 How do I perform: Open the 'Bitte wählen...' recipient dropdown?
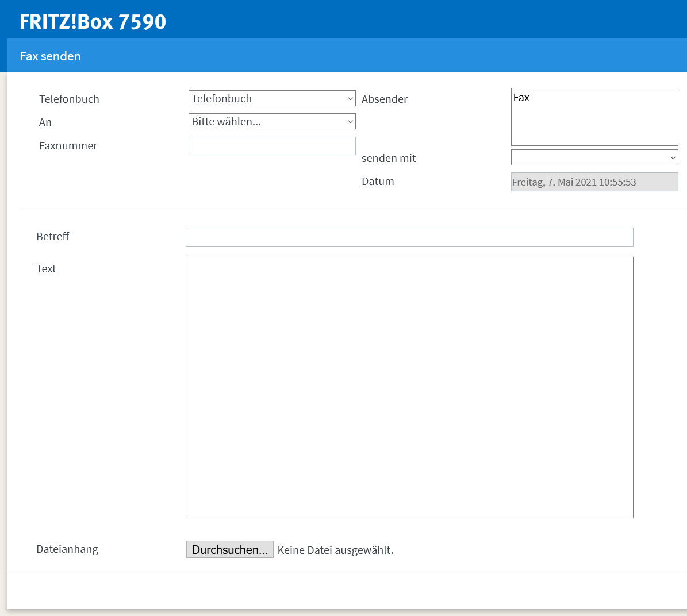pyautogui.click(x=272, y=121)
